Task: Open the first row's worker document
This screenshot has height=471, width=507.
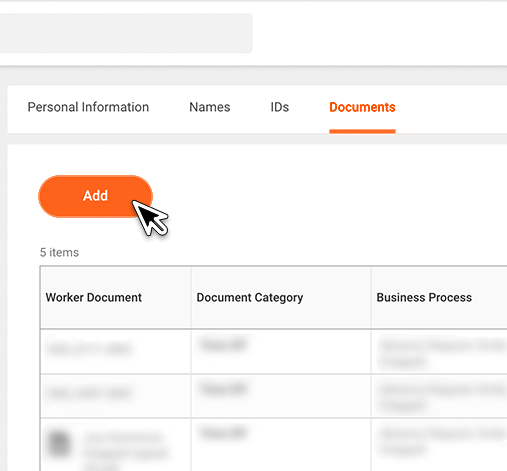Action: 89,349
